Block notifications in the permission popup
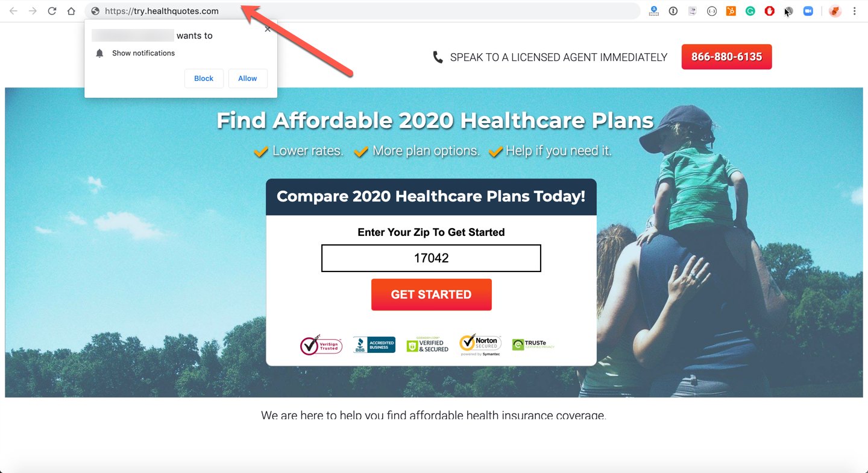Image resolution: width=868 pixels, height=473 pixels. tap(204, 78)
